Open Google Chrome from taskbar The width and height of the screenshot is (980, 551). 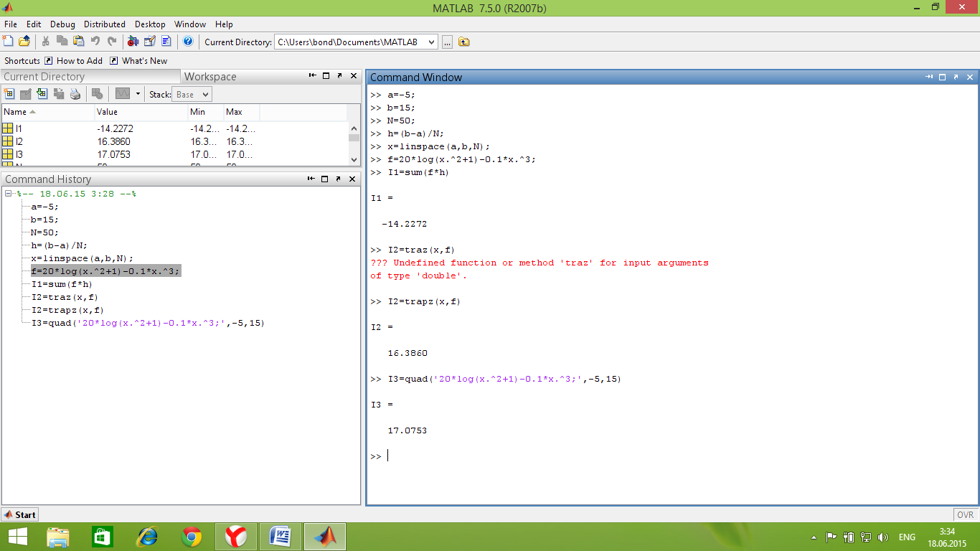coord(192,537)
